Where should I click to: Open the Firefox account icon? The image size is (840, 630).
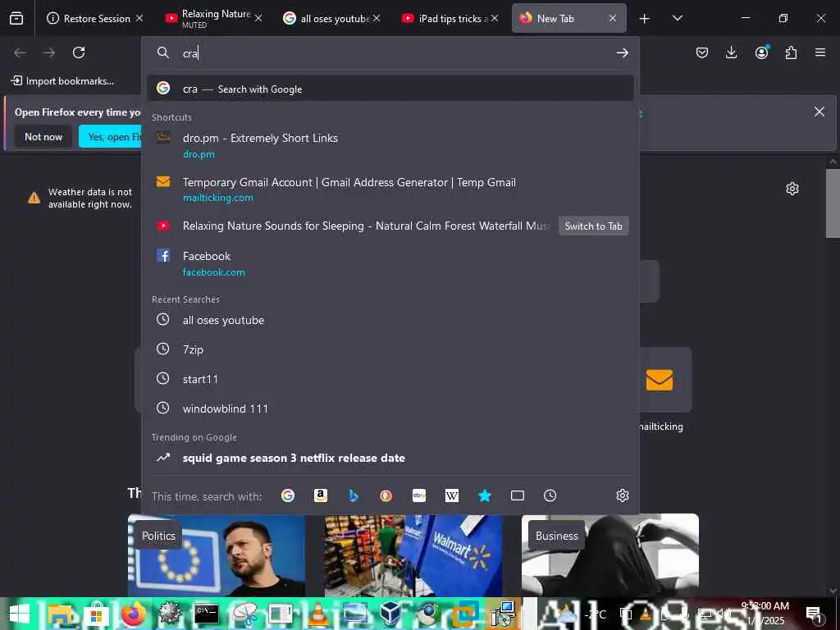pyautogui.click(x=761, y=52)
